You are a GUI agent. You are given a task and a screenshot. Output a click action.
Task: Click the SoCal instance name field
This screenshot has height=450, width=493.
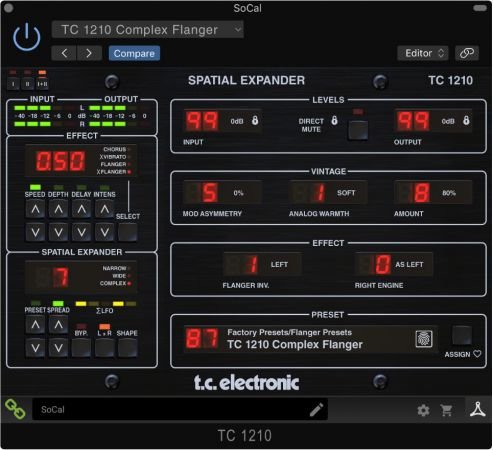[180, 409]
